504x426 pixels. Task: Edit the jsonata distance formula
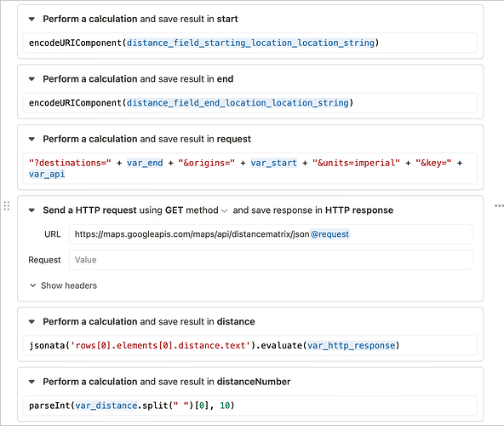pyautogui.click(x=250, y=346)
